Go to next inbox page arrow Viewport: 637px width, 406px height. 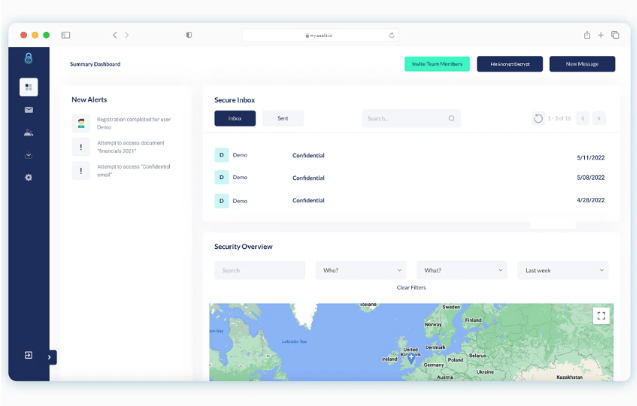pos(599,118)
